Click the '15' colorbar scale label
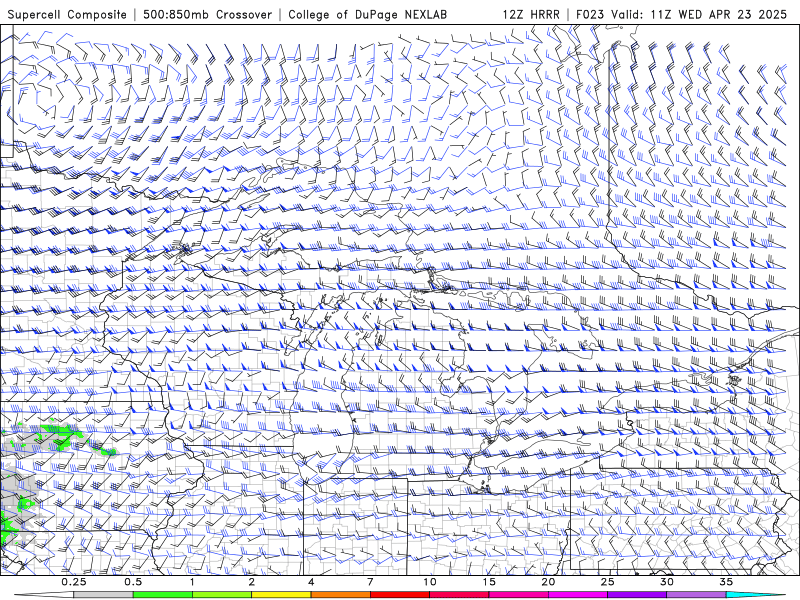This screenshot has height=600, width=800. click(x=489, y=582)
